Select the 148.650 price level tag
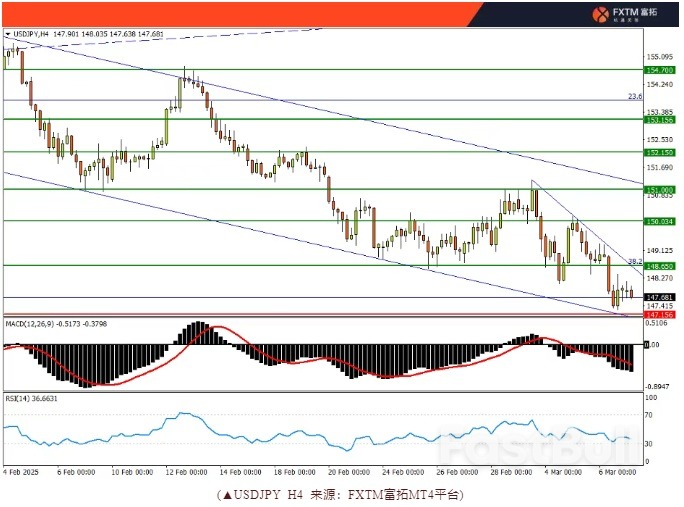Screen dimensions: 684x507 tap(659, 265)
